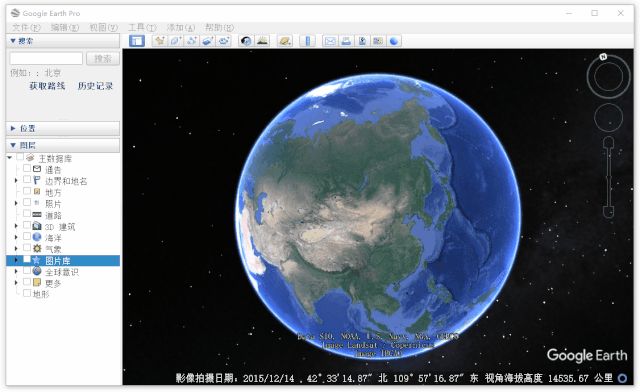The height and width of the screenshot is (392, 640).
Task: Click the globe icon beside 海洋
Action: tap(37, 237)
